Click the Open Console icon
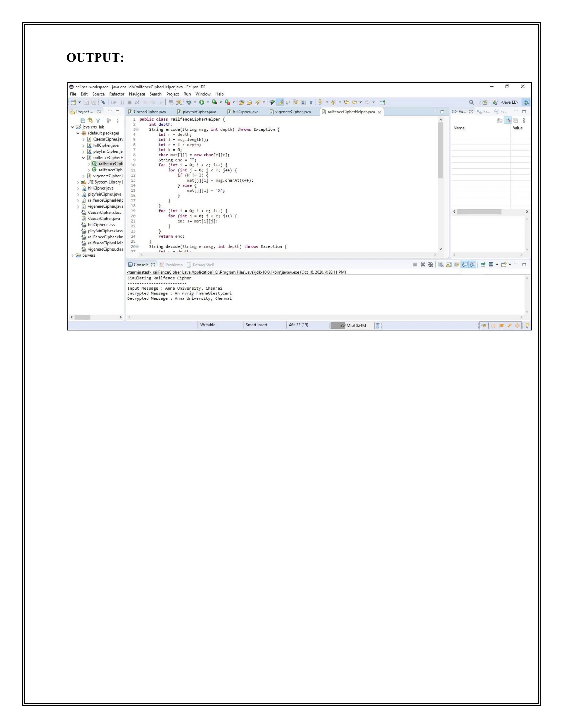This screenshot has height=728, width=563. click(504, 264)
